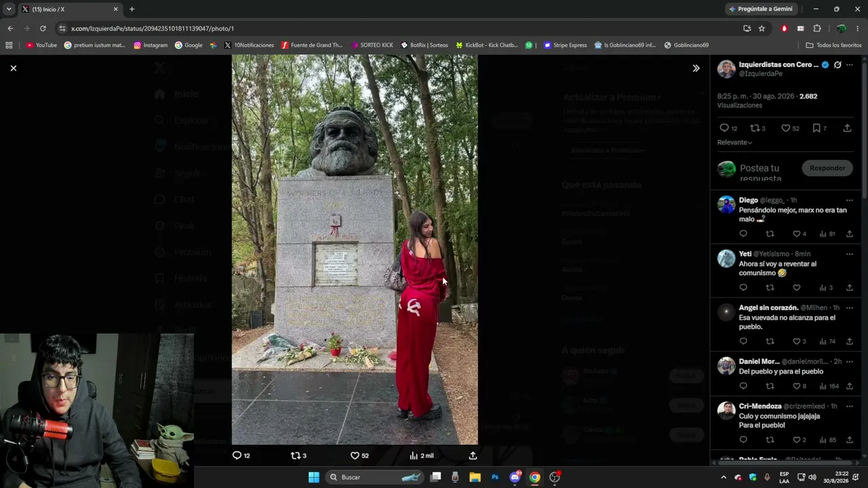
Task: Open more options on Diego's reply
Action: (x=850, y=201)
